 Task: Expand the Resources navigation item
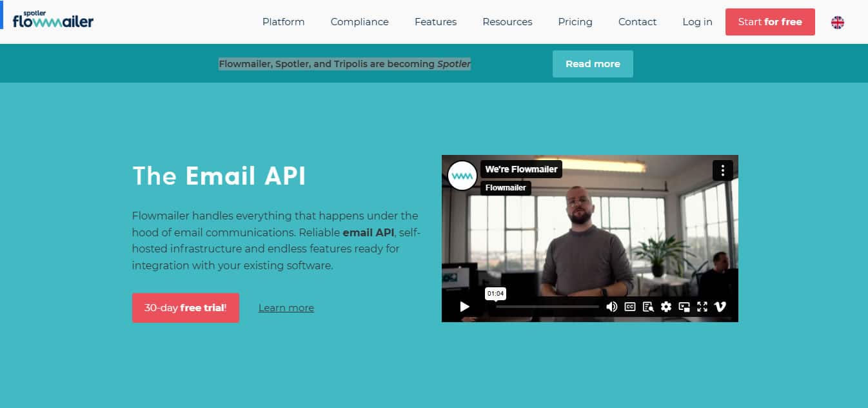[507, 22]
